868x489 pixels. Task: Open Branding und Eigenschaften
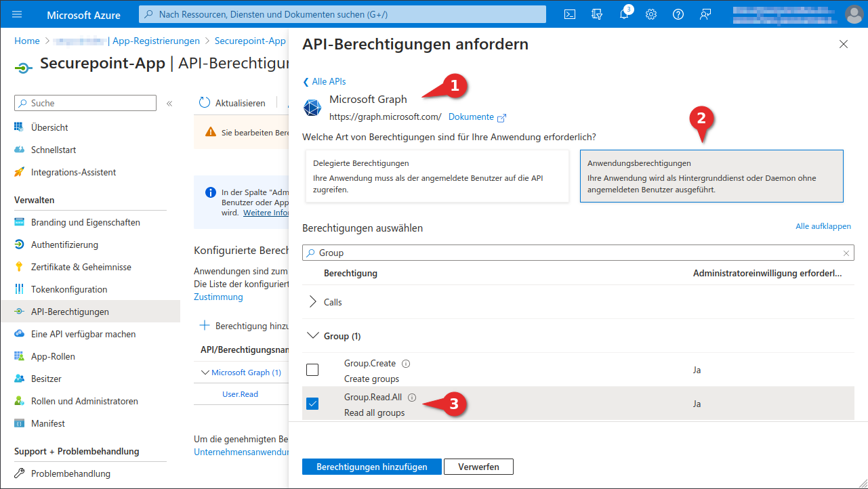tap(85, 222)
